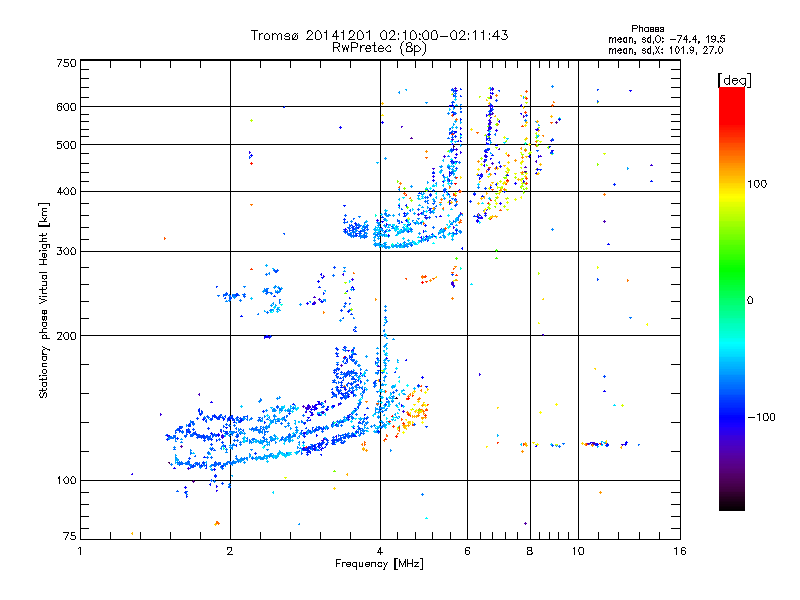Click the x-axis tick label '4'
Viewport: 800px width, 600px height.
(x=380, y=551)
